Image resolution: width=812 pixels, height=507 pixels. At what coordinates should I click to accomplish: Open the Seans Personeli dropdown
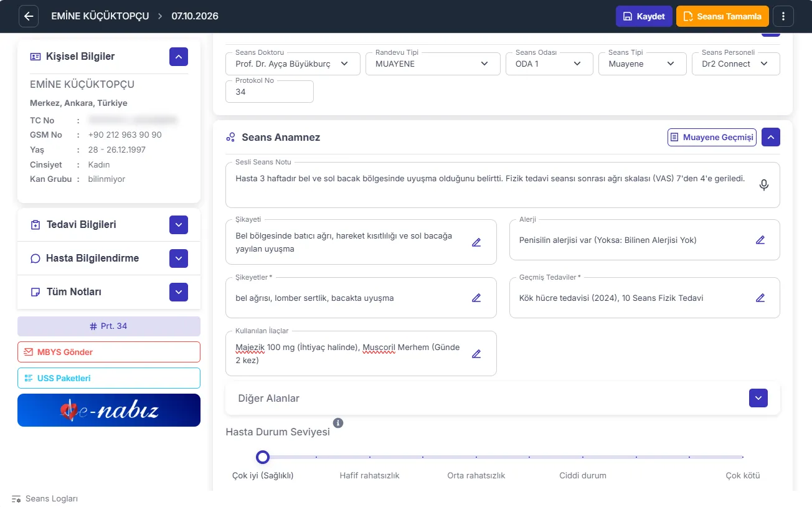[736, 64]
